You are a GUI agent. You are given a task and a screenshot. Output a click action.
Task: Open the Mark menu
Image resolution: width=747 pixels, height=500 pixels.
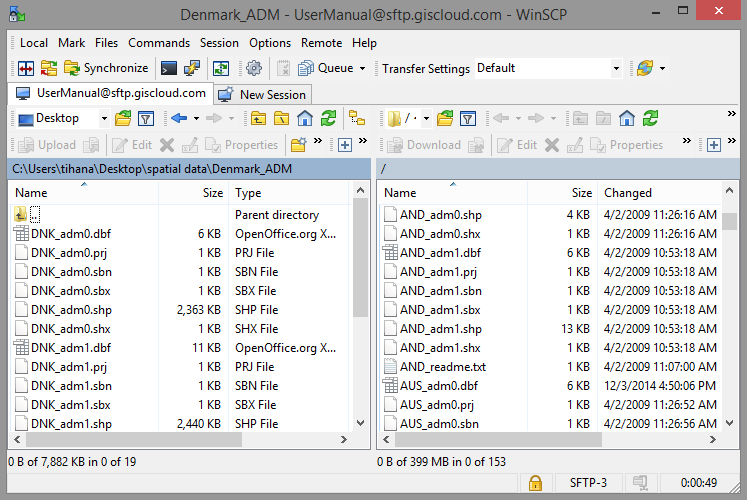tap(71, 43)
